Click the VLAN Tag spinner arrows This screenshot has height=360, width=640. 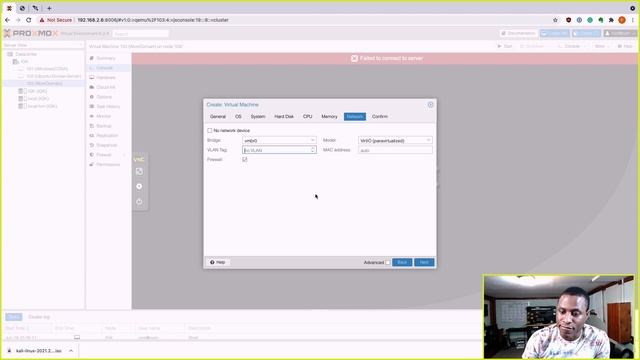[x=313, y=150]
